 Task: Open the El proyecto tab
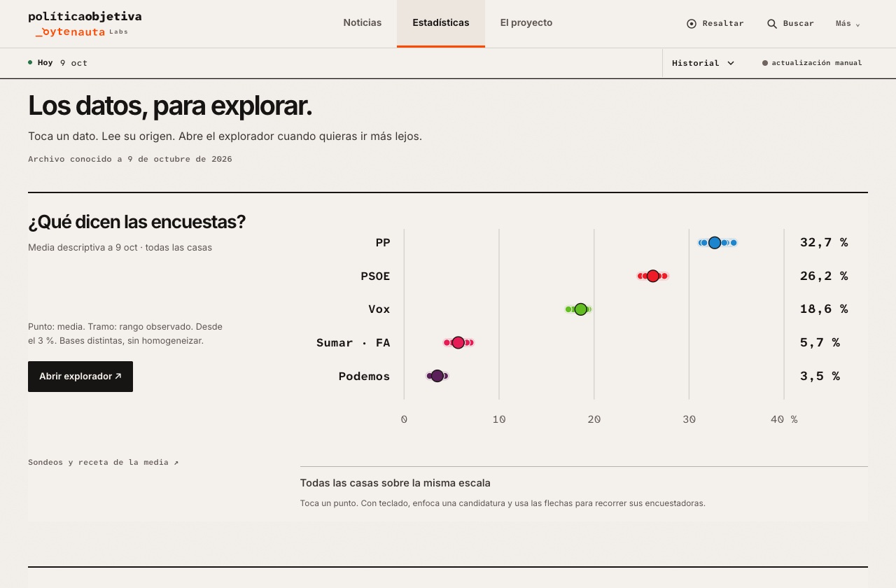click(526, 23)
